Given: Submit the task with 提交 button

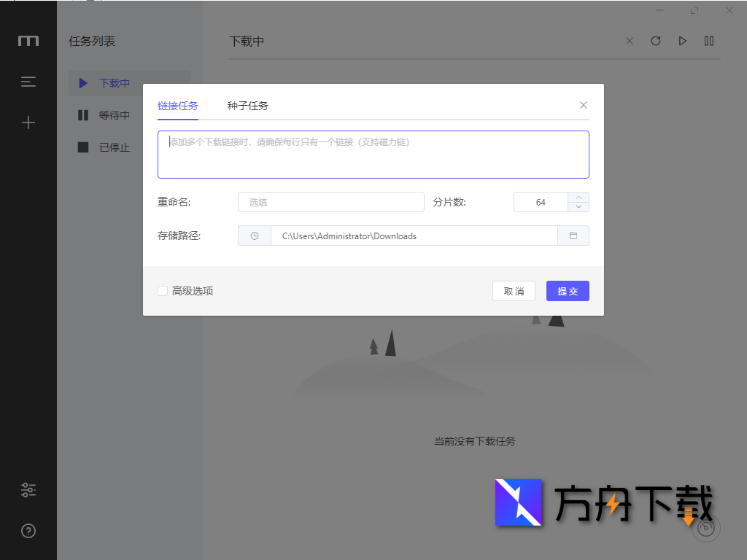Looking at the screenshot, I should click(x=568, y=290).
